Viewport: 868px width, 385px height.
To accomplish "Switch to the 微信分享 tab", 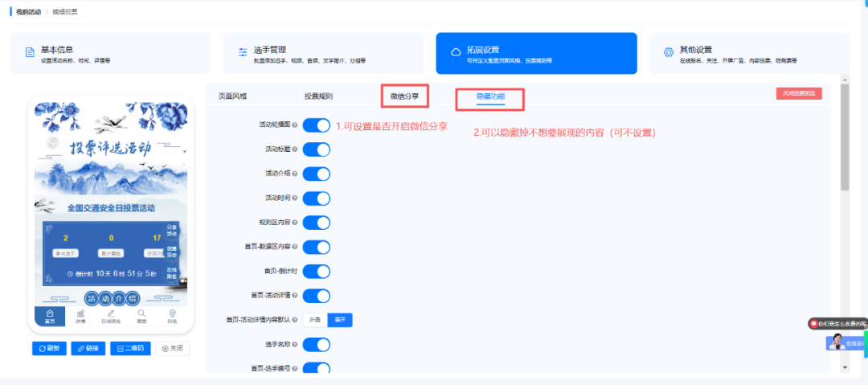I will pyautogui.click(x=404, y=96).
